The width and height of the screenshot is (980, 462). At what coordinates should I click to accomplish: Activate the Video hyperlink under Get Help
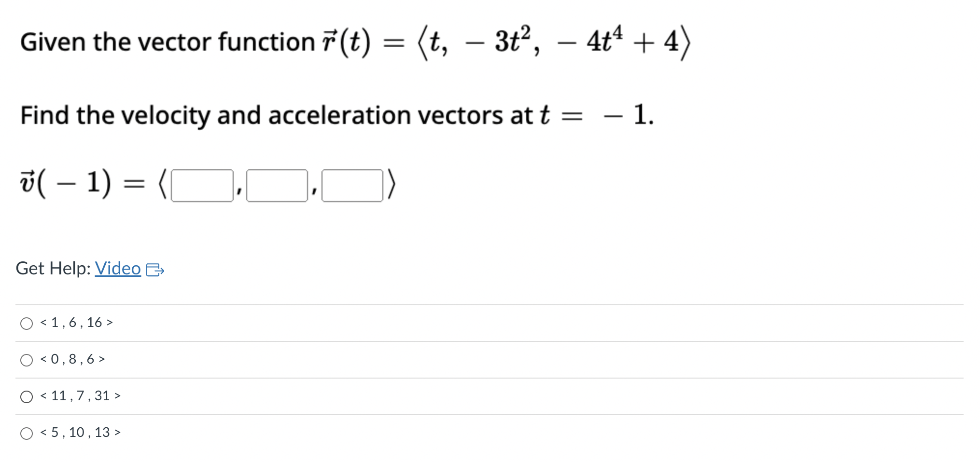coord(117,269)
